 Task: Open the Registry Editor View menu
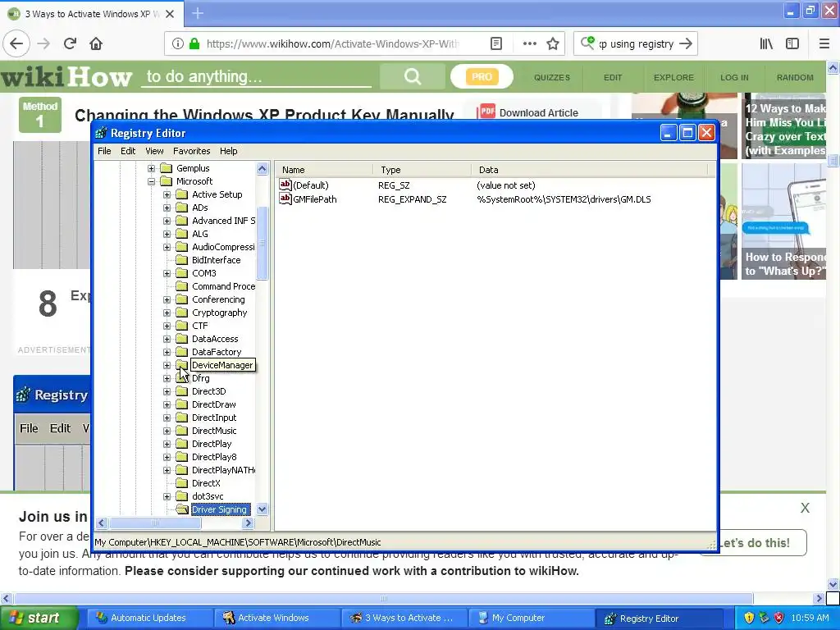coord(154,151)
